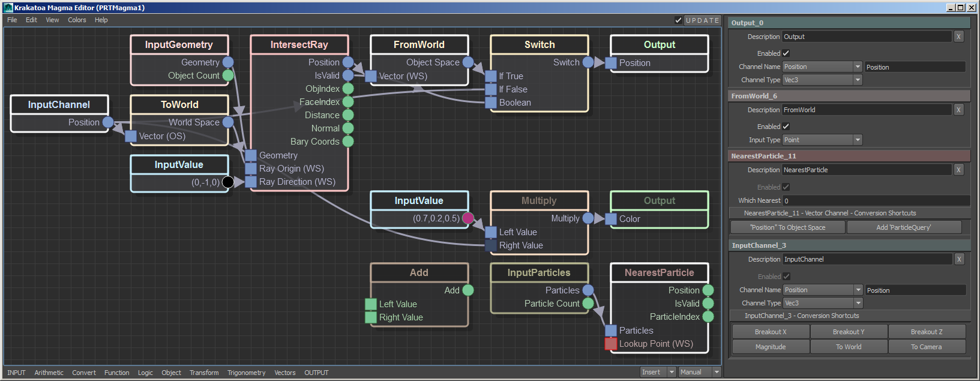Click Switch node output socket

588,62
